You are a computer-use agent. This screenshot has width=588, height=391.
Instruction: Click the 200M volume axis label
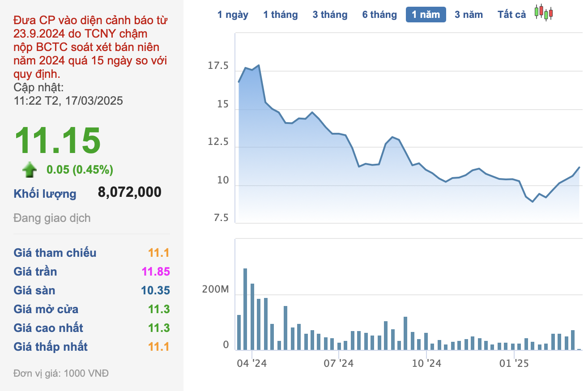215,289
